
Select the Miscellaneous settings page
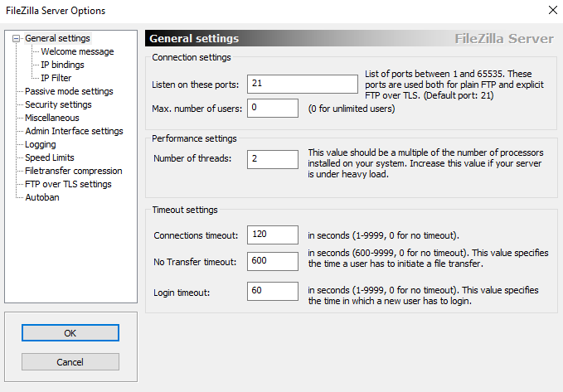pyautogui.click(x=52, y=118)
